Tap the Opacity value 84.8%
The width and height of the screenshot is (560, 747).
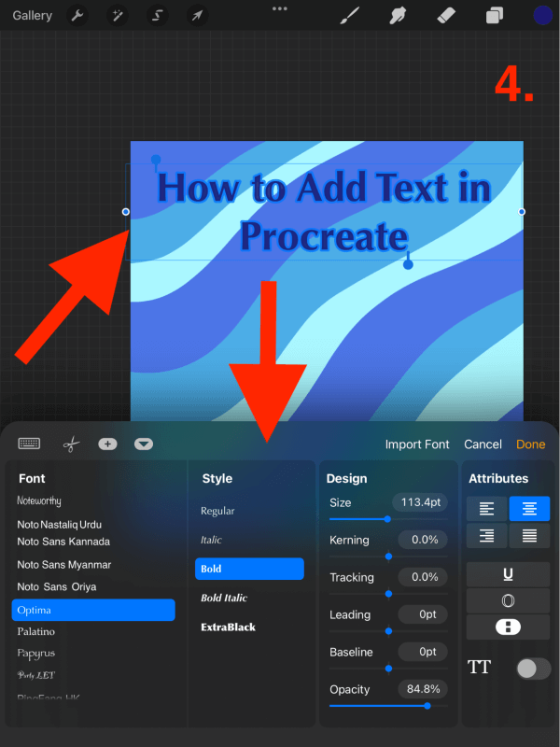(x=423, y=689)
